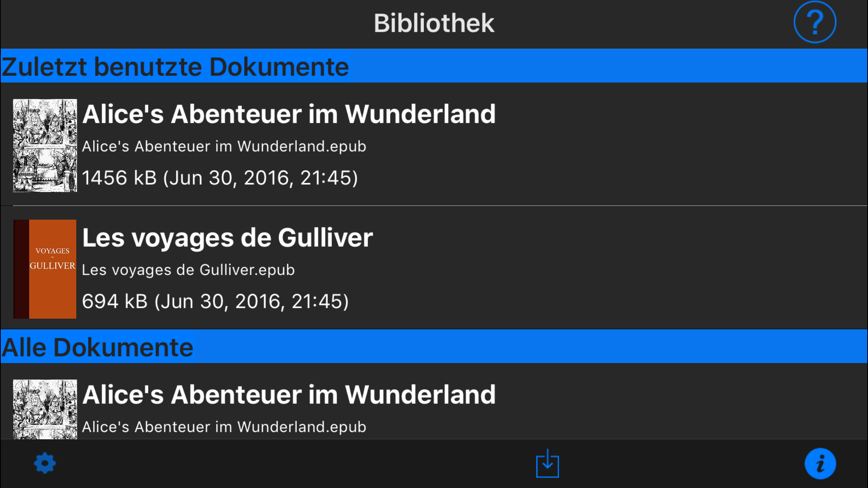The image size is (868, 488).
Task: Tap the orange Voyages Gulliver cover
Action: coord(45,269)
